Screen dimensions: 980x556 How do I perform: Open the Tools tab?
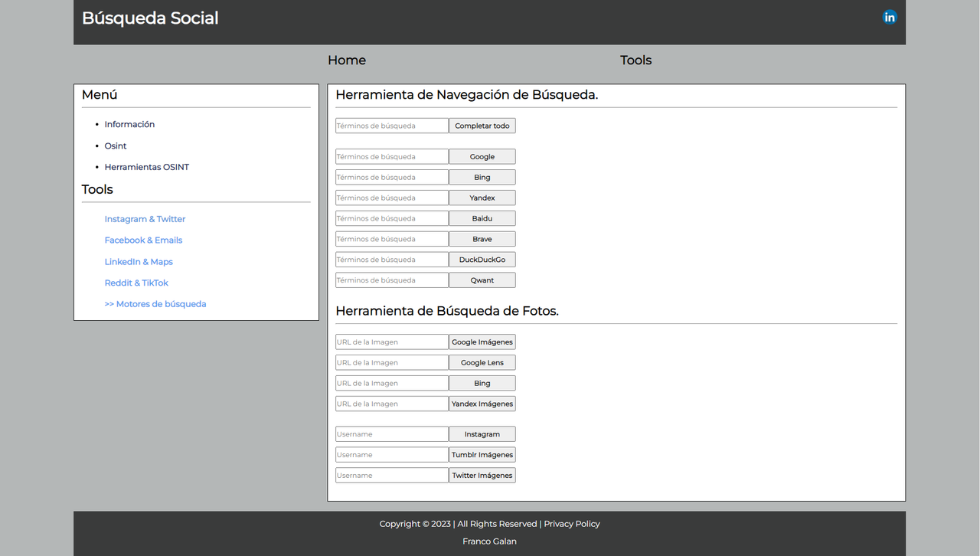tap(635, 61)
